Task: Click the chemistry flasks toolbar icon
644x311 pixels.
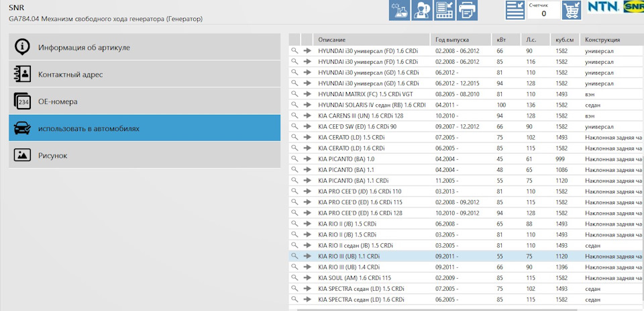Action: (x=400, y=10)
